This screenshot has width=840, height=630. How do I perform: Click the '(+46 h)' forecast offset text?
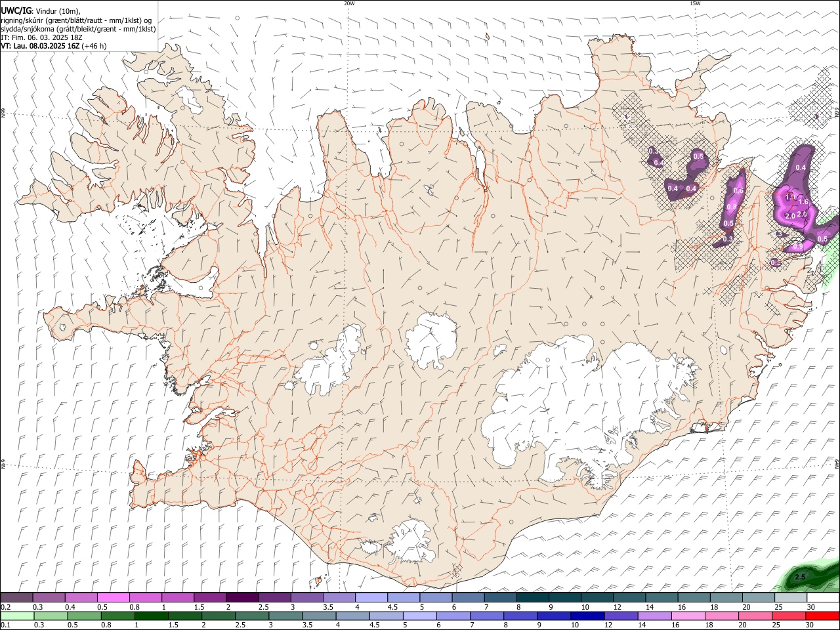(x=94, y=46)
